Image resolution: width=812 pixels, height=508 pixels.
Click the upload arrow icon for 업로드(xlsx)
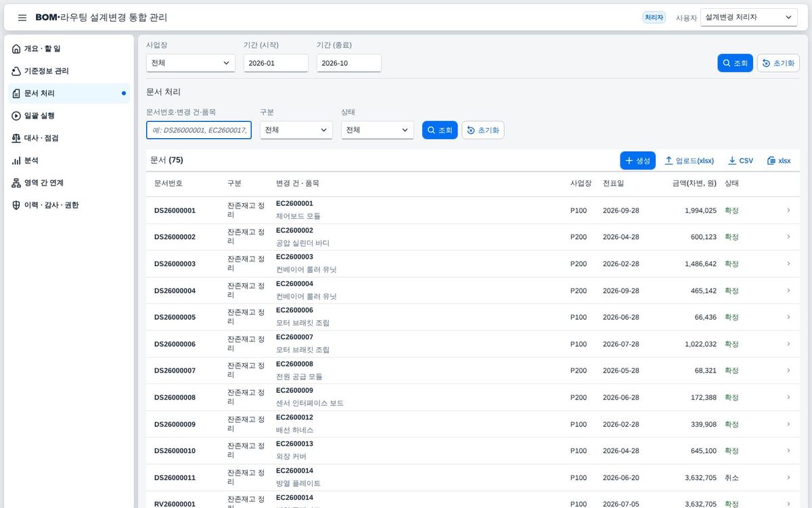click(669, 161)
